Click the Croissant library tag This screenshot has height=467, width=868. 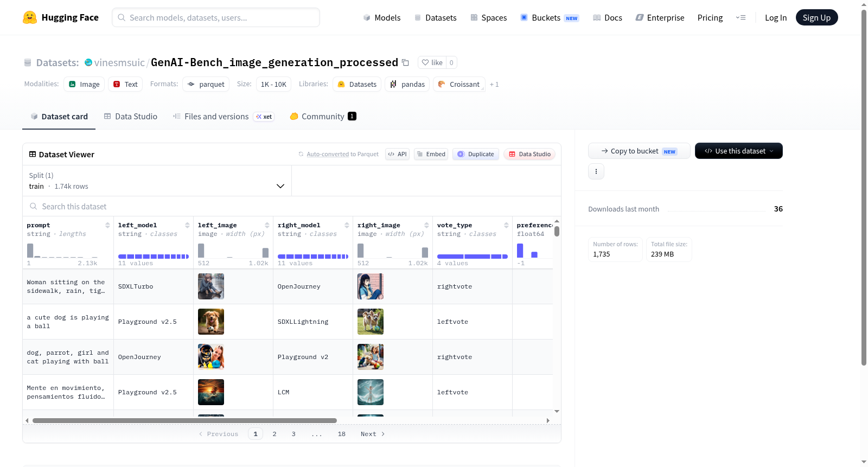459,84
